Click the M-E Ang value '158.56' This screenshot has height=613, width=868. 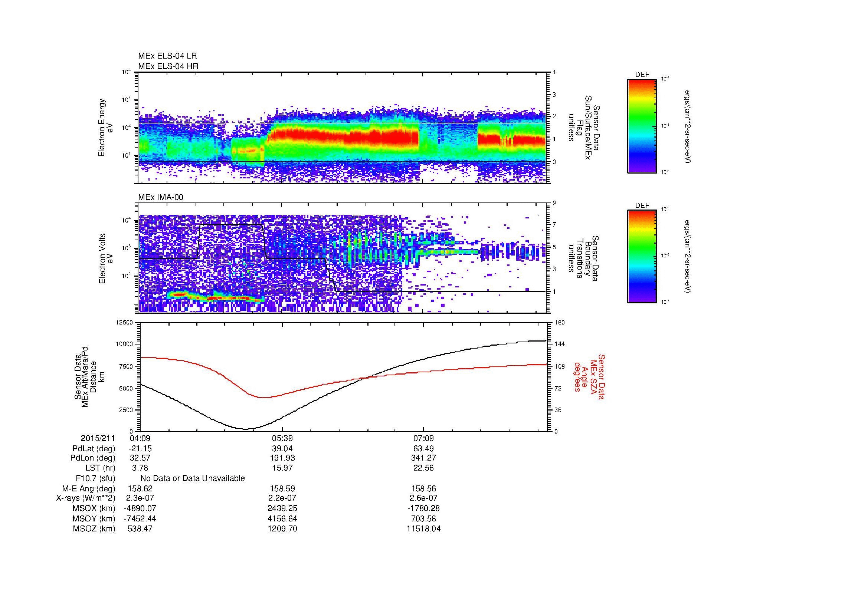pos(423,488)
